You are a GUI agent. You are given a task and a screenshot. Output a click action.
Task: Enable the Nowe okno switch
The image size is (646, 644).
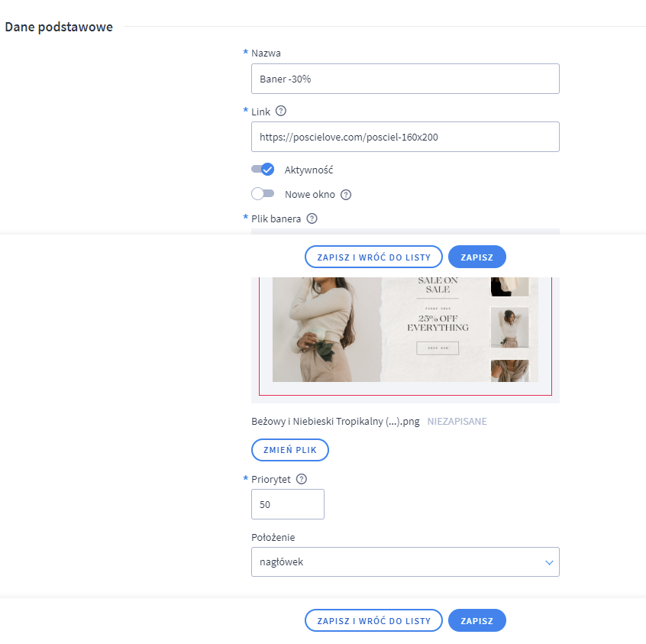[x=263, y=194]
